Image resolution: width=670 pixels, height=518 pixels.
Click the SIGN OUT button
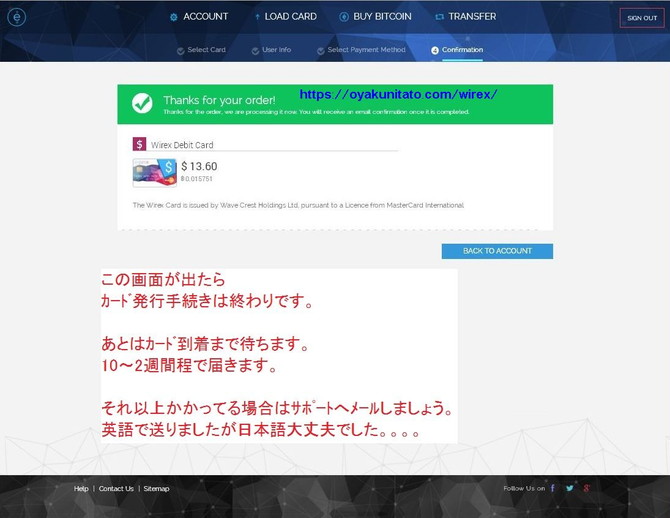click(x=642, y=18)
